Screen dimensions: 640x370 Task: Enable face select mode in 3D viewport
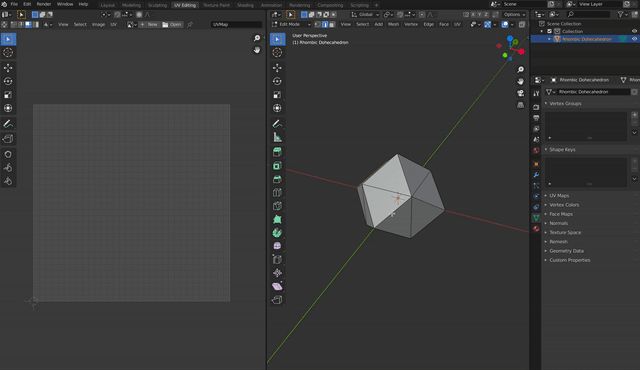[x=332, y=24]
